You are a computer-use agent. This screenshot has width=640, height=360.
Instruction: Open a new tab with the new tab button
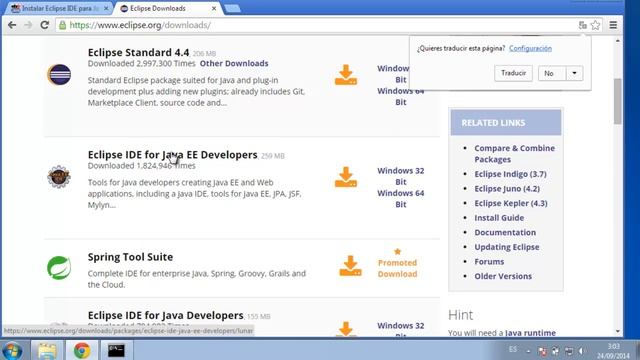point(232,9)
